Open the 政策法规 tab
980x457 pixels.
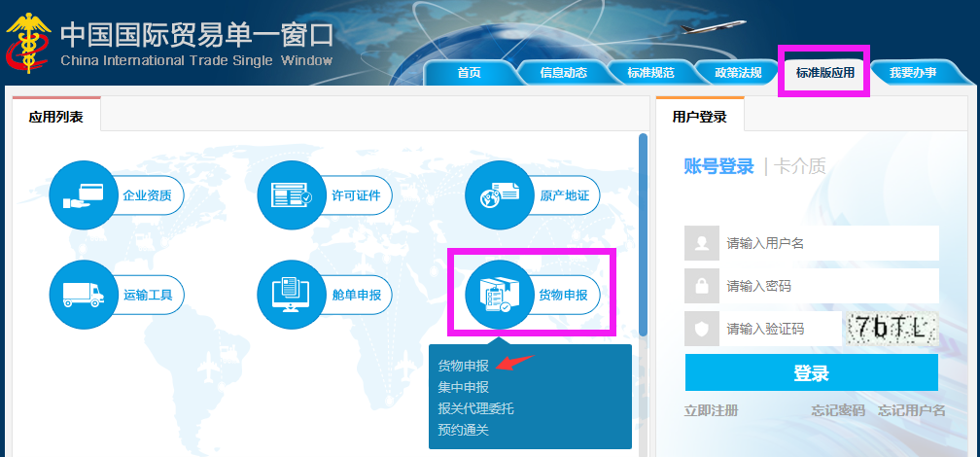click(x=738, y=73)
